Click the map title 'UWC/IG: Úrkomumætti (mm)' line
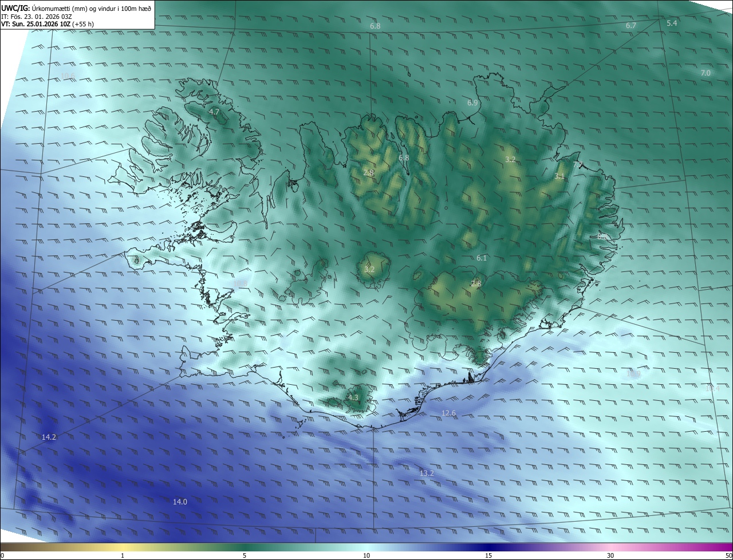The image size is (733, 560). click(x=76, y=8)
